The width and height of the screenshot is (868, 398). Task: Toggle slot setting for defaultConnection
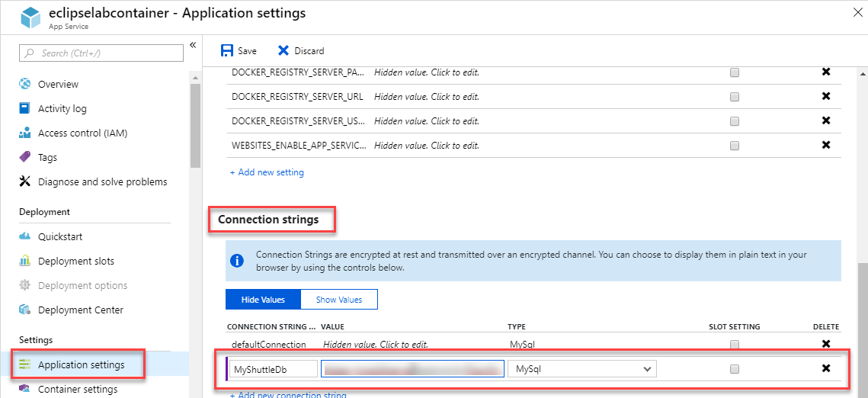coord(735,345)
